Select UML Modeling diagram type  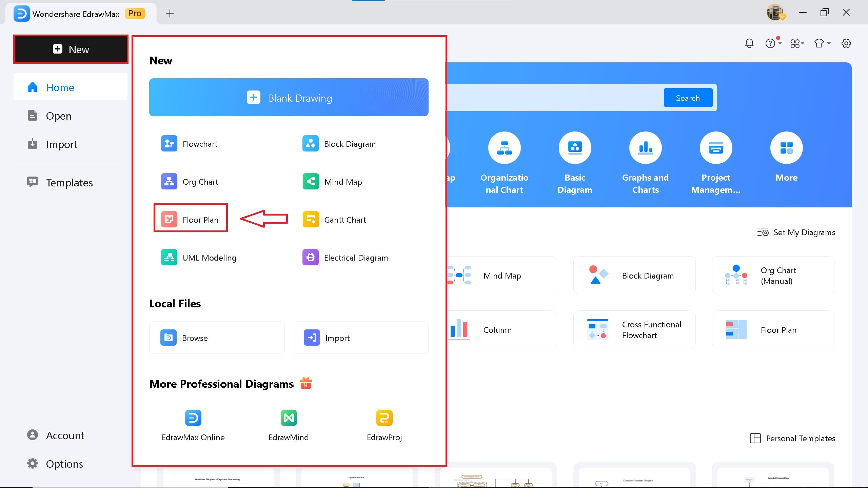(199, 258)
